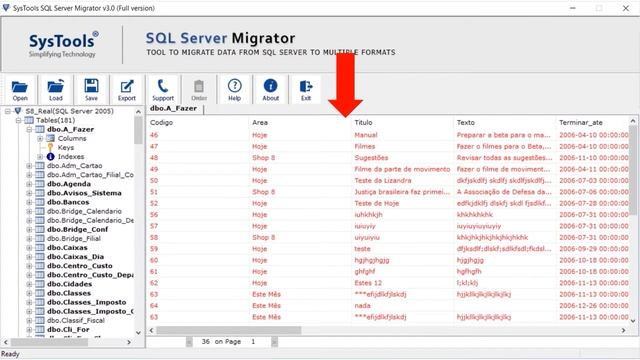Select dbo.Avisos_Sistema in the tree
Viewport: 640px width, 360px height.
[x=84, y=193]
